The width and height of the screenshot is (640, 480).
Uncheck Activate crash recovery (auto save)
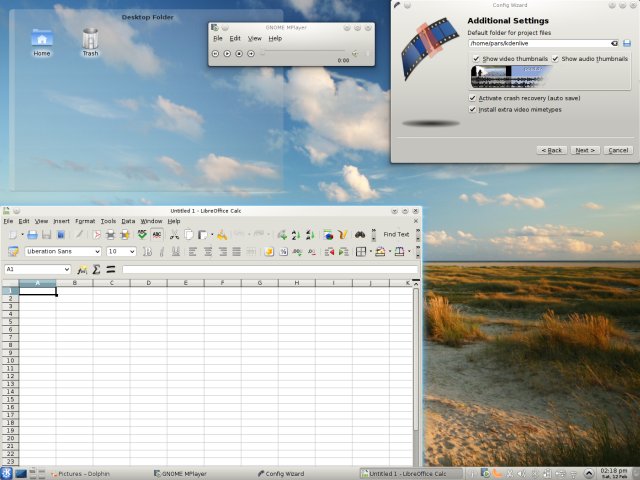[473, 98]
